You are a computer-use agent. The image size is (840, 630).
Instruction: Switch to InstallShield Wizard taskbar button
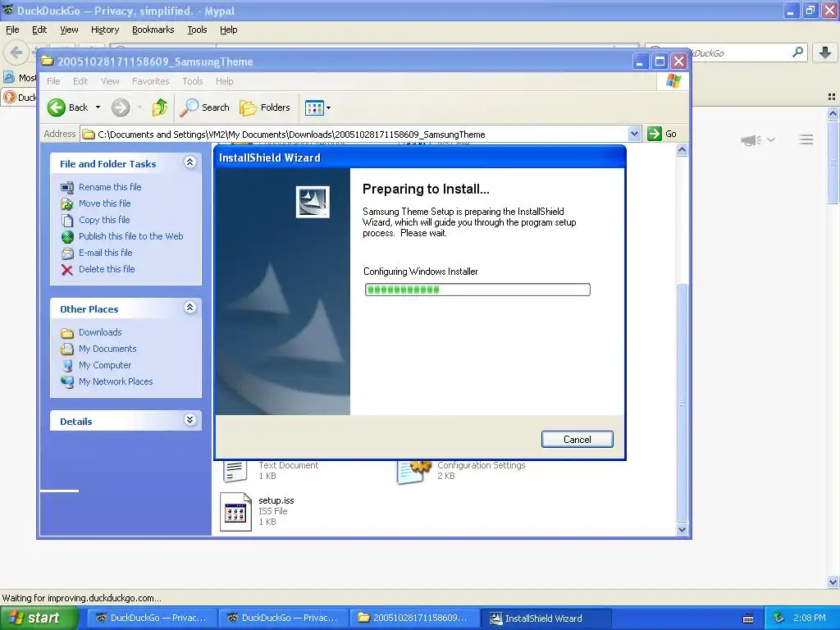(x=545, y=619)
